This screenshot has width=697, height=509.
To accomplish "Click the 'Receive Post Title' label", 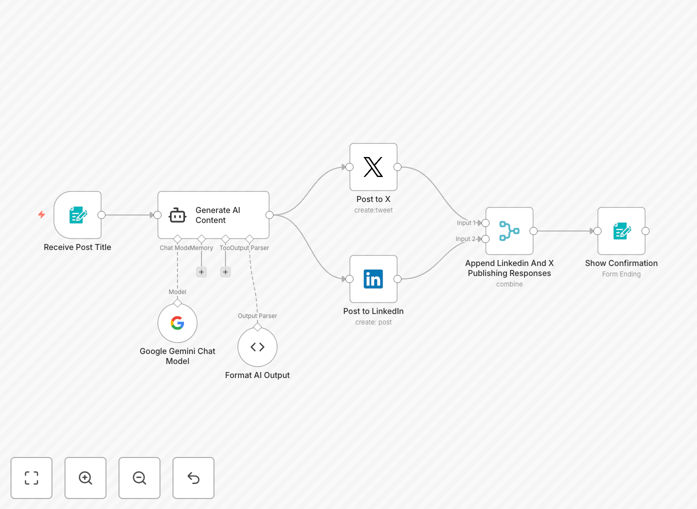I will (77, 247).
